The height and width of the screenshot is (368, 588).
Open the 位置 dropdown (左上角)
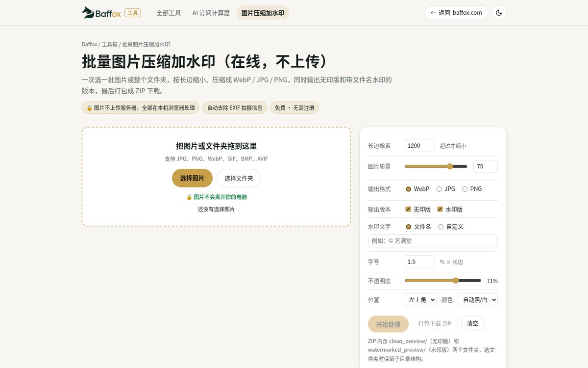tap(420, 299)
